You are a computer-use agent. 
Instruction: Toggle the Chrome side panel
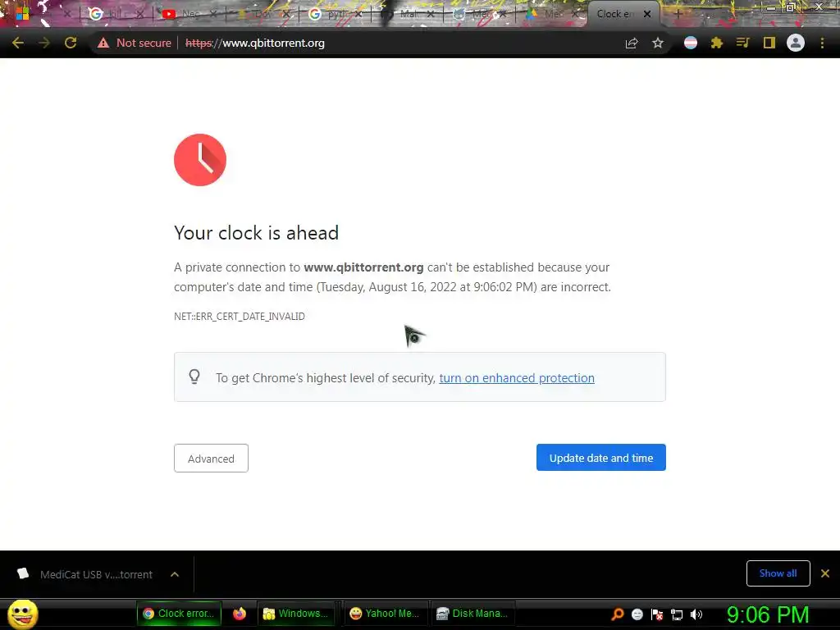coord(769,43)
